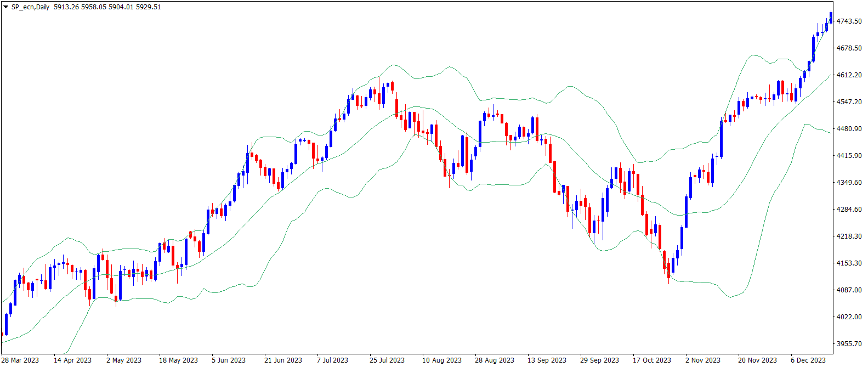Click date label 28 Aug 2023
Viewport: 868px width, 367px height.
(495, 360)
